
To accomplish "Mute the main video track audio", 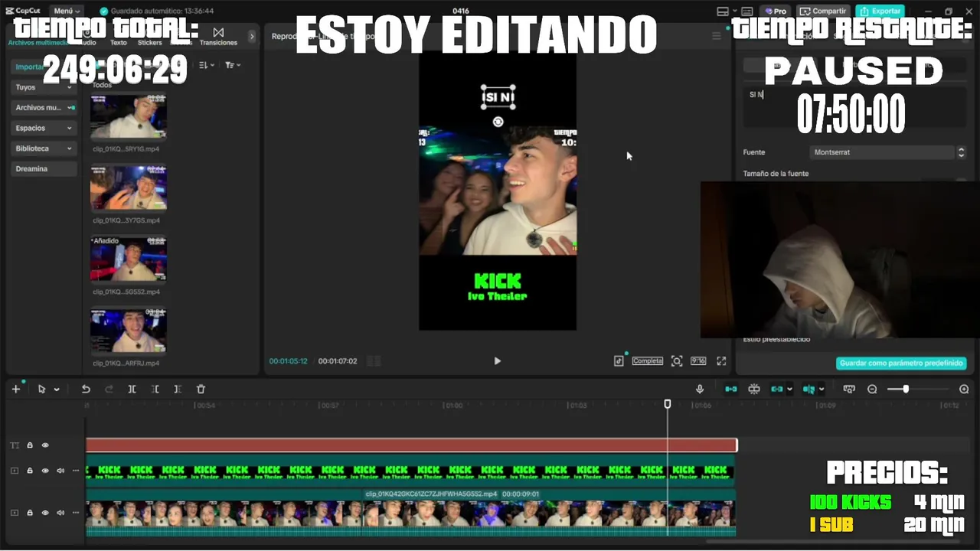I will pos(60,513).
